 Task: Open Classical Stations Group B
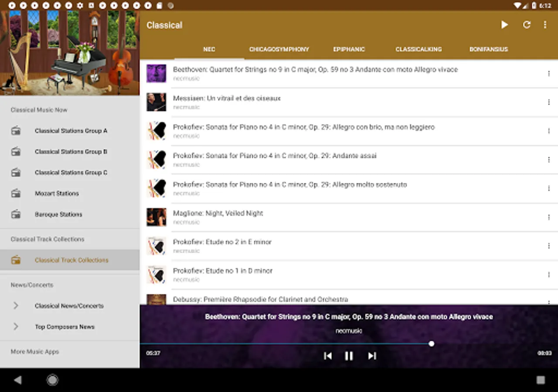(70, 152)
